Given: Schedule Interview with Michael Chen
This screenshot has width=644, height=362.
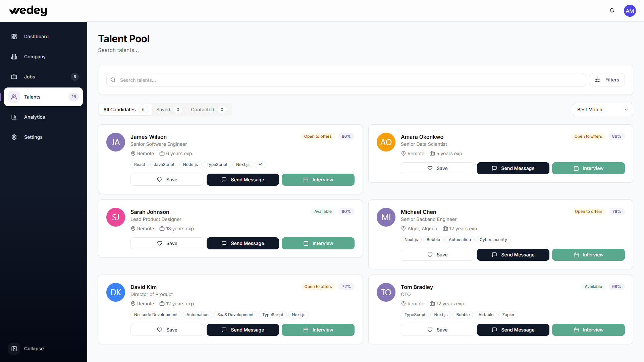Looking at the screenshot, I should point(588,255).
